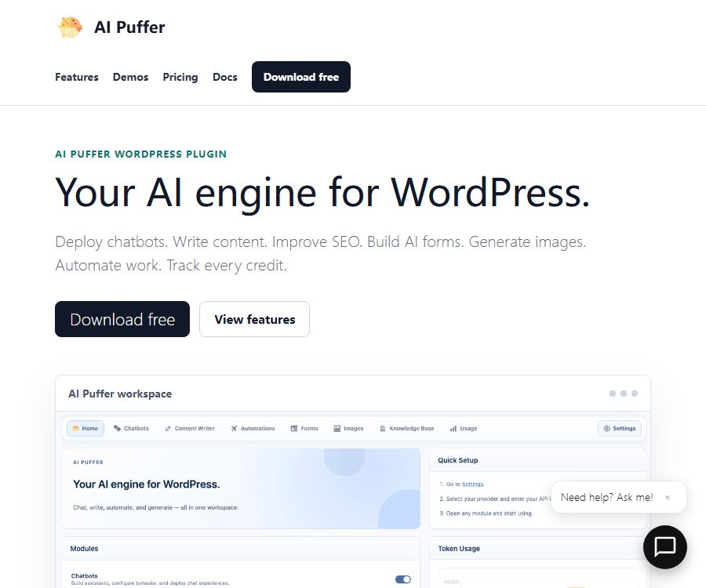Click the 'Modules' heading

pos(84,549)
